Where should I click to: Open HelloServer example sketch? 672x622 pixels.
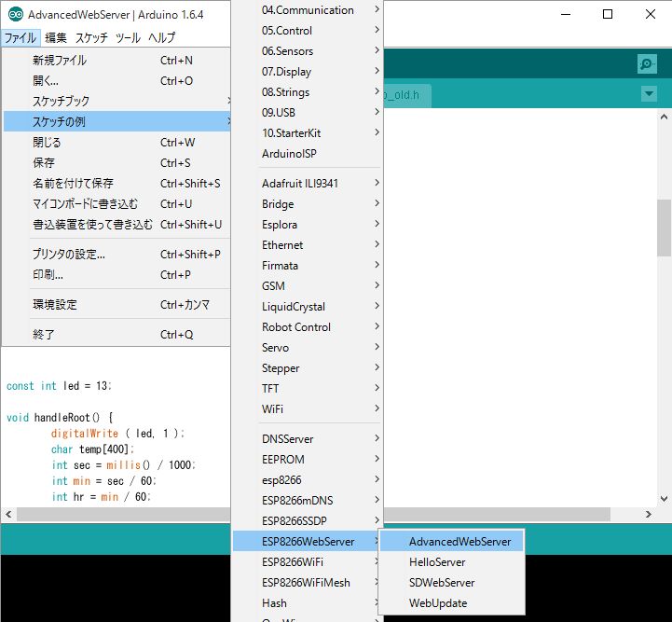[x=452, y=562]
